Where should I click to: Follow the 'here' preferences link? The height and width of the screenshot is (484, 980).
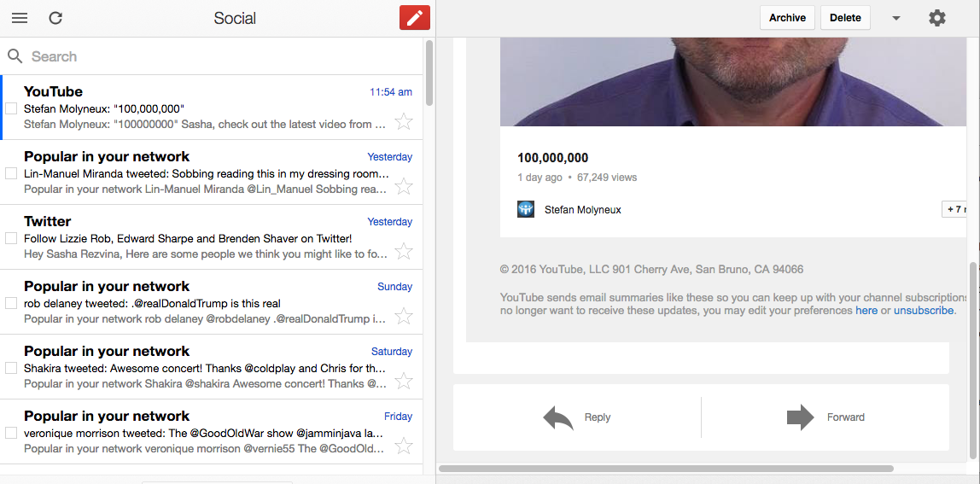(x=866, y=310)
